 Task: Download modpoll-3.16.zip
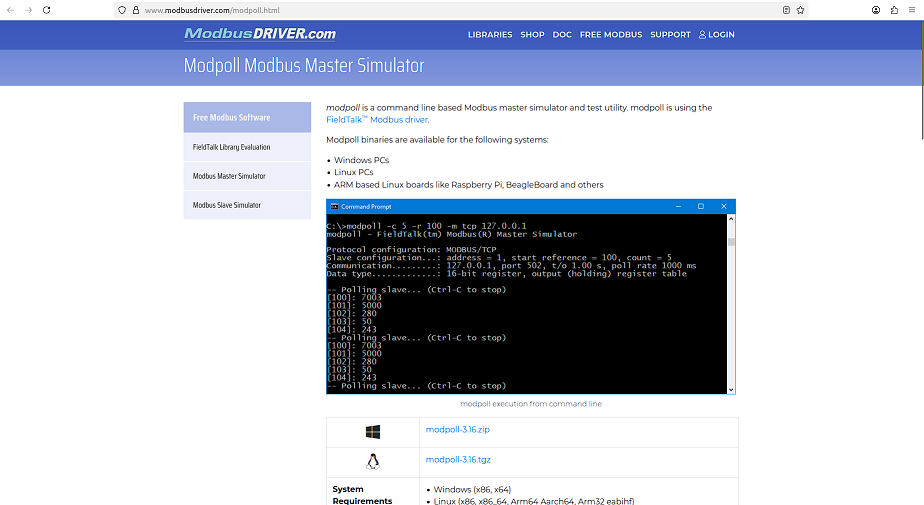pos(457,430)
